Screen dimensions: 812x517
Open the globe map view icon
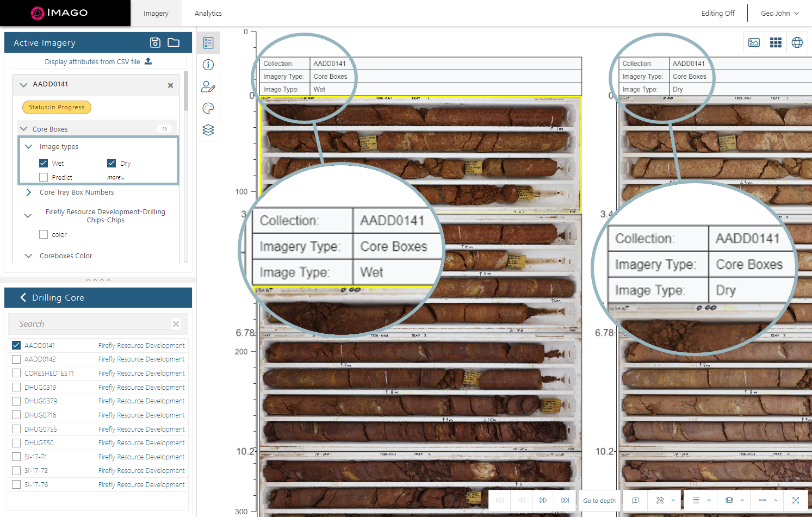click(x=797, y=42)
